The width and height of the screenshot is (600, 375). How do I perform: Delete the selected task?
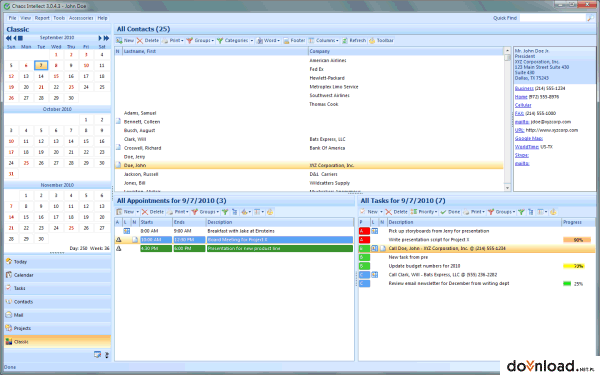pos(397,212)
